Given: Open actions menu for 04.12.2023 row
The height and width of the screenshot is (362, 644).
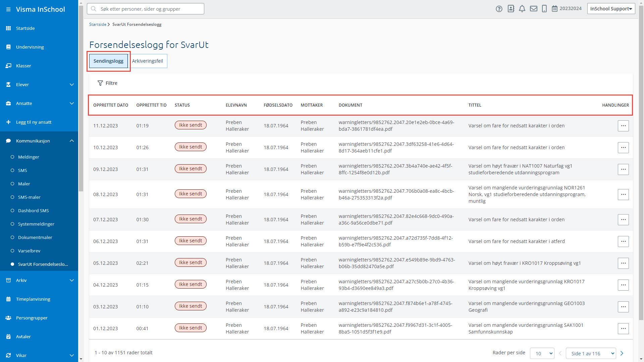Looking at the screenshot, I should 623,285.
